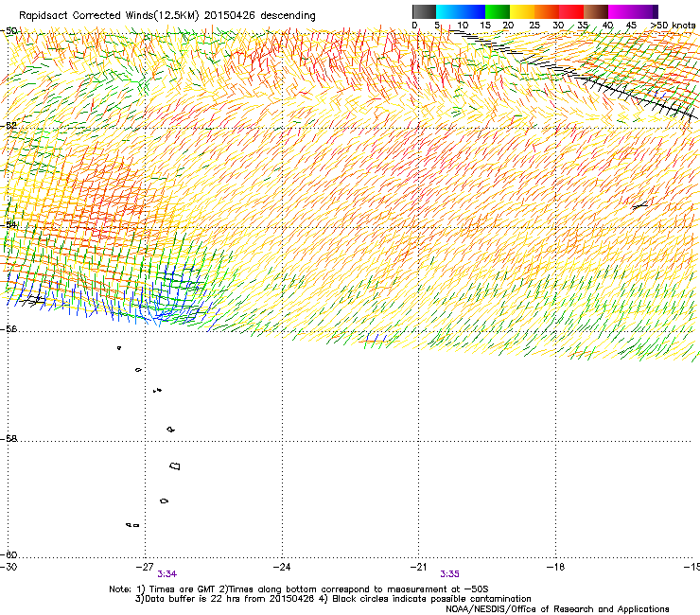This screenshot has width=700, height=615.
Task: Click the dark purple 45-50 knots swatch
Action: point(645,11)
